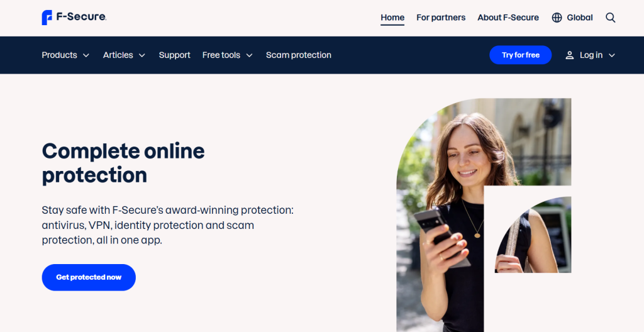Open the search magnifier icon
This screenshot has width=644, height=332.
610,18
